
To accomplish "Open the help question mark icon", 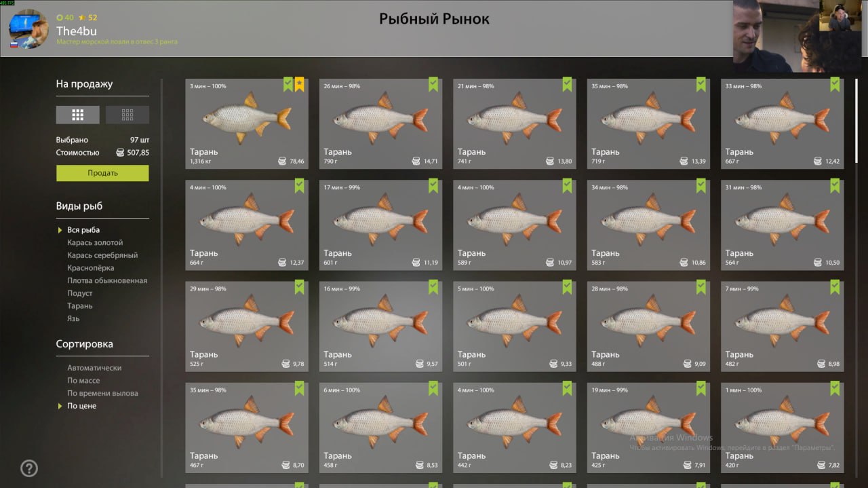I will pos(29,468).
